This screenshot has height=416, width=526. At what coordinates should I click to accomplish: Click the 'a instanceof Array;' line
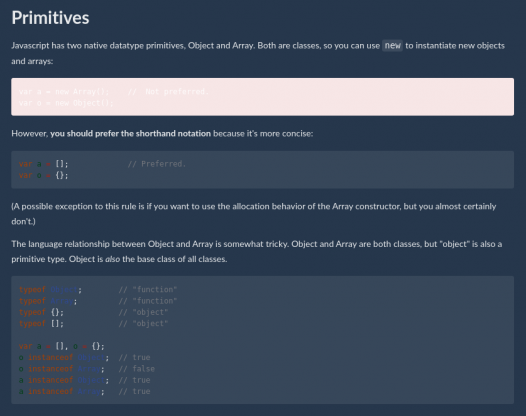[62, 392]
